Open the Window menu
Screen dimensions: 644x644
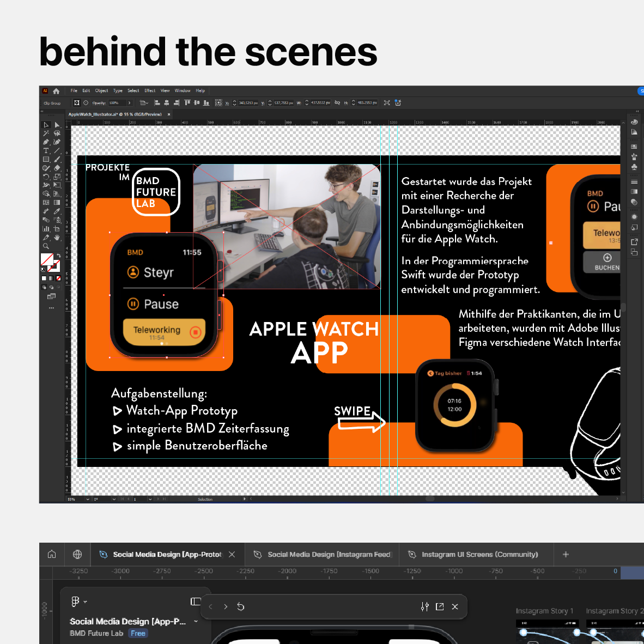pyautogui.click(x=183, y=91)
